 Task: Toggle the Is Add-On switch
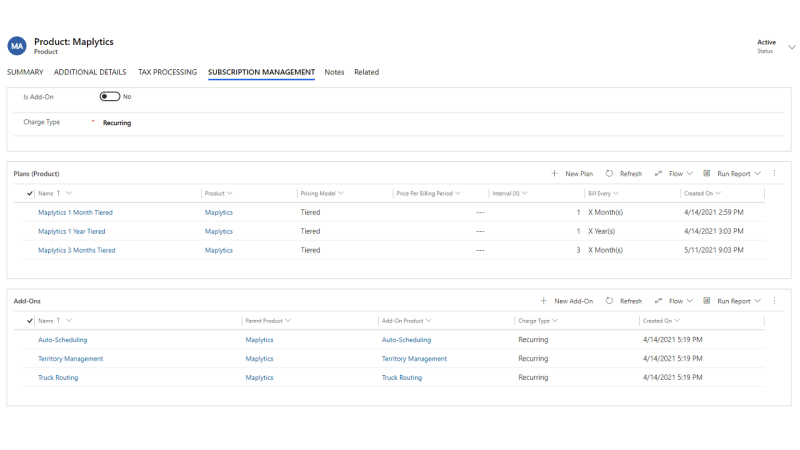(110, 97)
